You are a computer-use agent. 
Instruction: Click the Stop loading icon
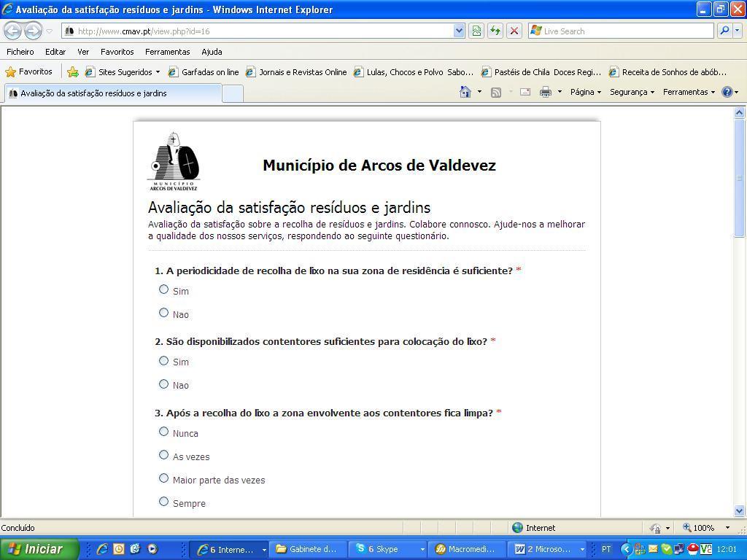tap(514, 31)
